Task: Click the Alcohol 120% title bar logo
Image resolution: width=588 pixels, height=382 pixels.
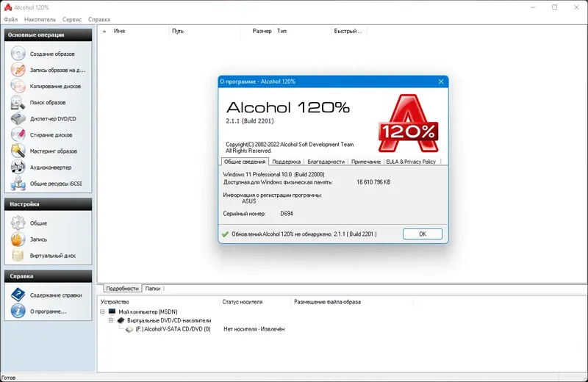Action: click(x=7, y=7)
